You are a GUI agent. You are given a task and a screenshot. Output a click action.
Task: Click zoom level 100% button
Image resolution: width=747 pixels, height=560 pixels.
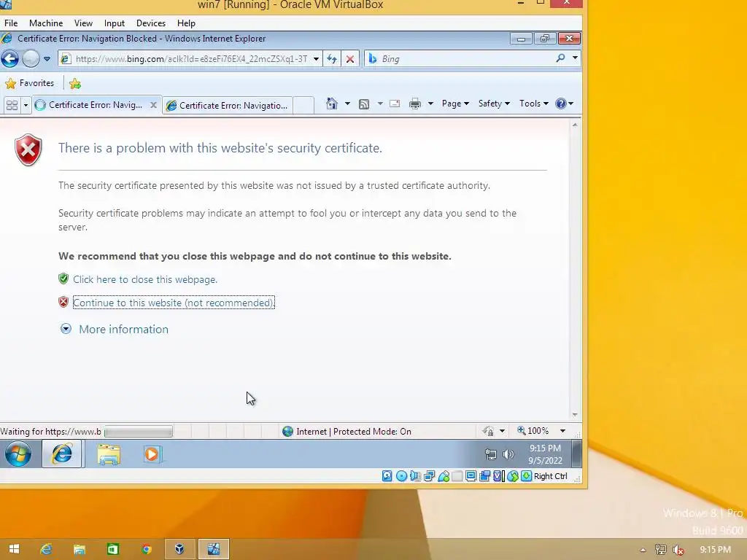[x=533, y=431]
